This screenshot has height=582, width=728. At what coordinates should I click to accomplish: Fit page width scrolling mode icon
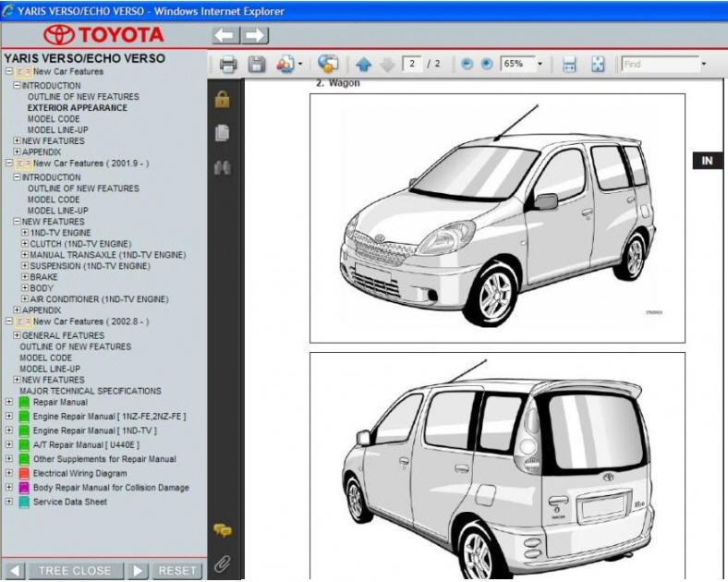coord(569,65)
